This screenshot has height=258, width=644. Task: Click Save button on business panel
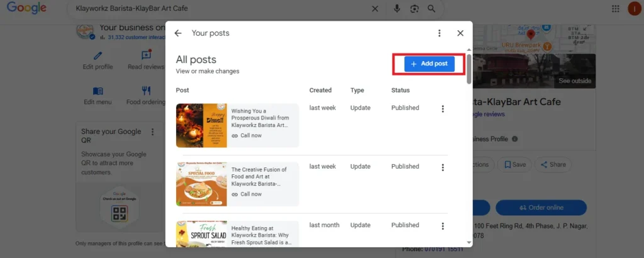pyautogui.click(x=514, y=164)
